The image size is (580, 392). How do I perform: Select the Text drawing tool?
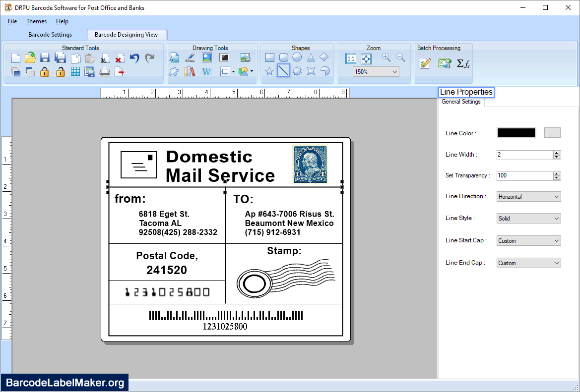coord(174,57)
